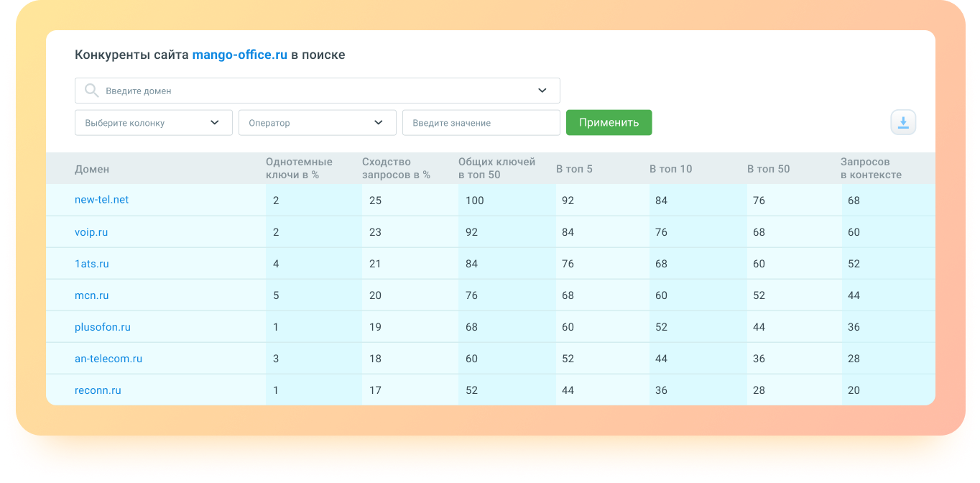
Task: Select 'В топ 5' value 92 for new-tel.net
Action: [568, 201]
